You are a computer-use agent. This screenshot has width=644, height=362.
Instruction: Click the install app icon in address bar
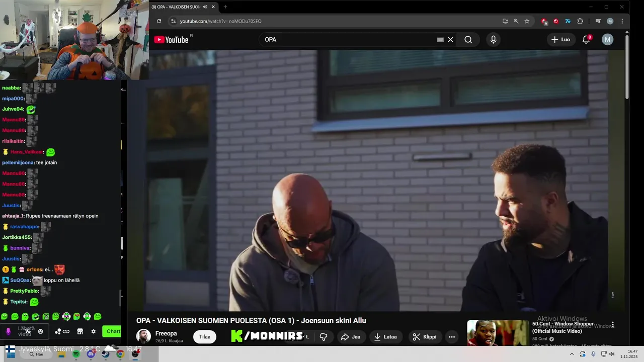click(505, 21)
